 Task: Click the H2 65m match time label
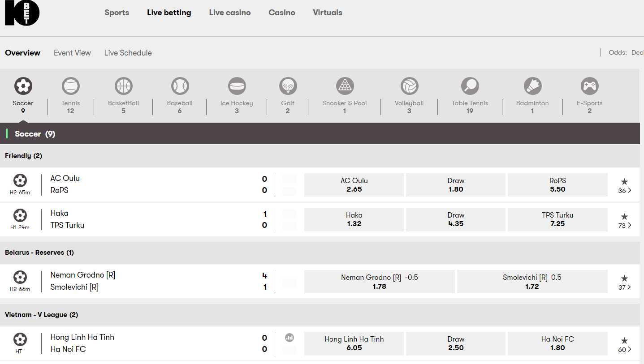20,193
